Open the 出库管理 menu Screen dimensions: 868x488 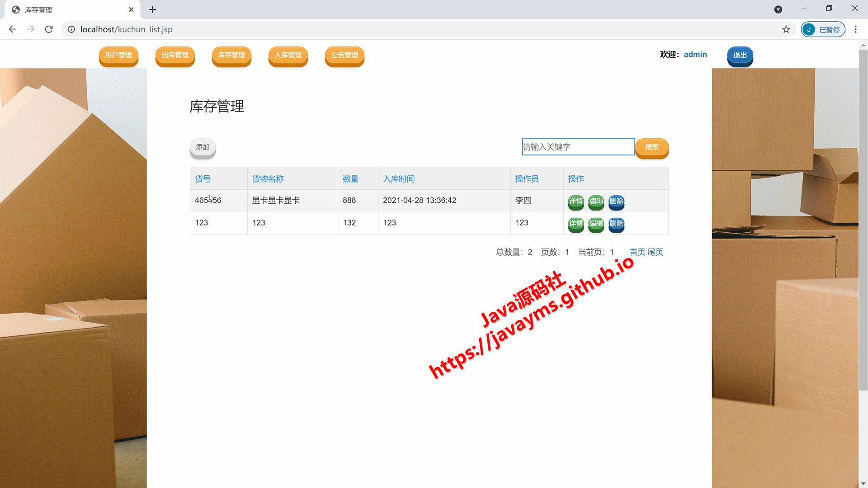175,56
